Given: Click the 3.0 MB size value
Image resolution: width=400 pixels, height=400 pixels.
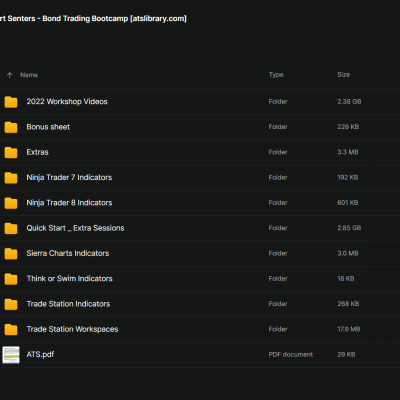Looking at the screenshot, I should (x=348, y=253).
